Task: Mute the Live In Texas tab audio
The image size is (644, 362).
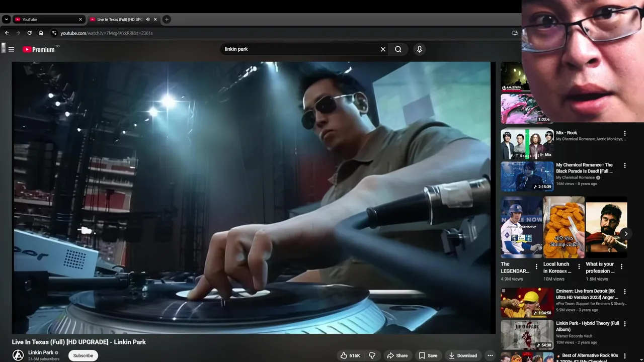Action: pos(148,20)
